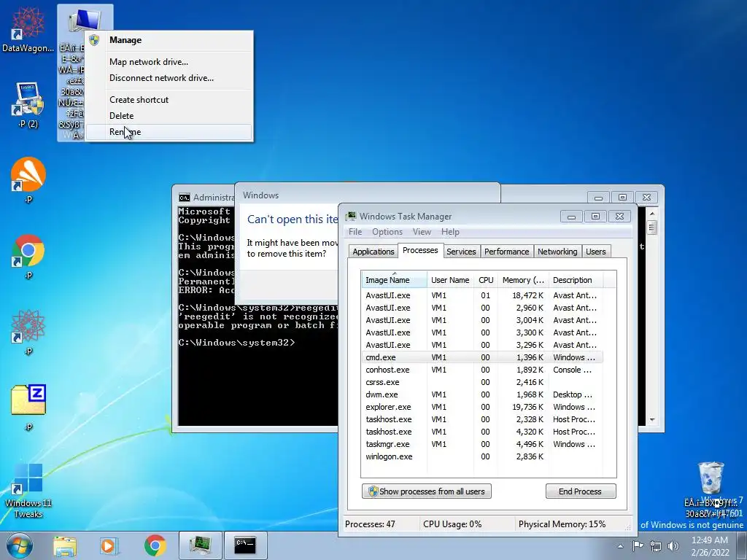Open the Windows Start menu
747x560 pixels.
(20, 545)
